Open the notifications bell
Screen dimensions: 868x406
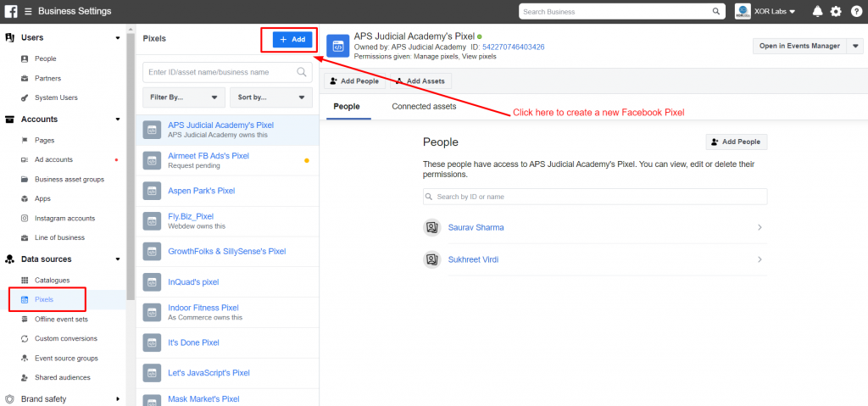(x=817, y=12)
